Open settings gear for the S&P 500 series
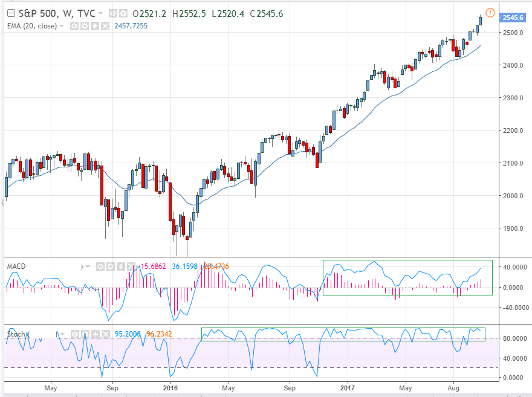The width and height of the screenshot is (532, 397). point(123,13)
